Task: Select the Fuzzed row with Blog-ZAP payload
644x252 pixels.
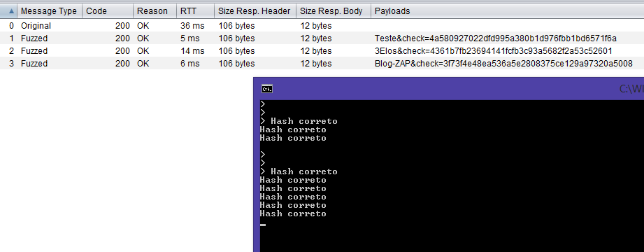Action: (322, 64)
